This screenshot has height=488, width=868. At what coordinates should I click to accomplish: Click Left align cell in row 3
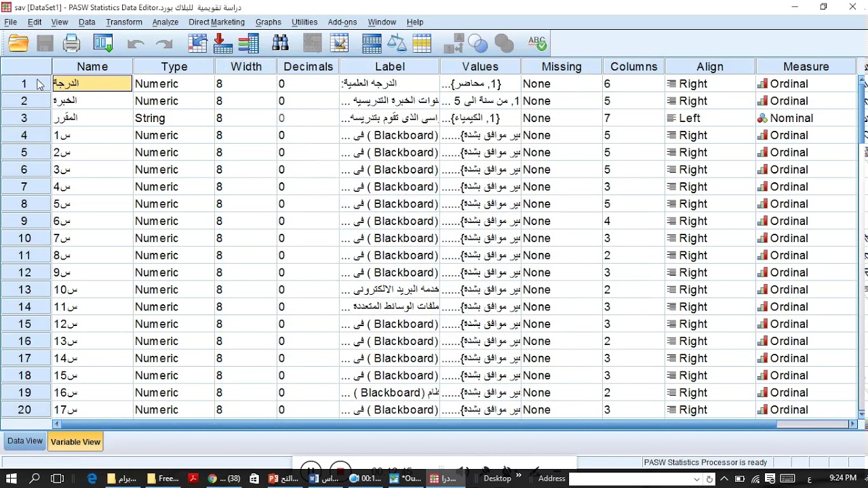710,118
